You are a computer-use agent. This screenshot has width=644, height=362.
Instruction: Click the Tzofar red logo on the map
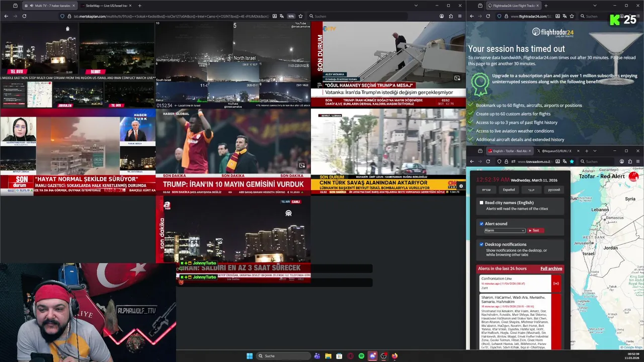(633, 176)
